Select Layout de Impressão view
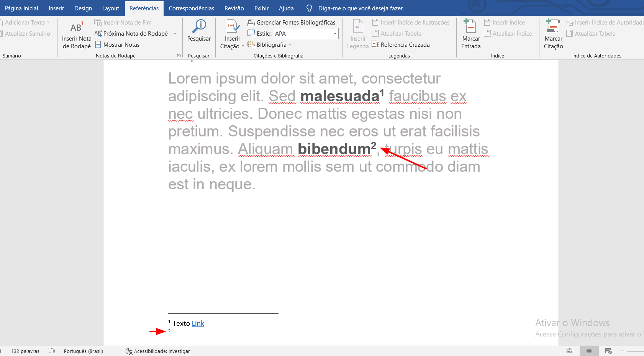644x356 pixels. pyautogui.click(x=589, y=351)
